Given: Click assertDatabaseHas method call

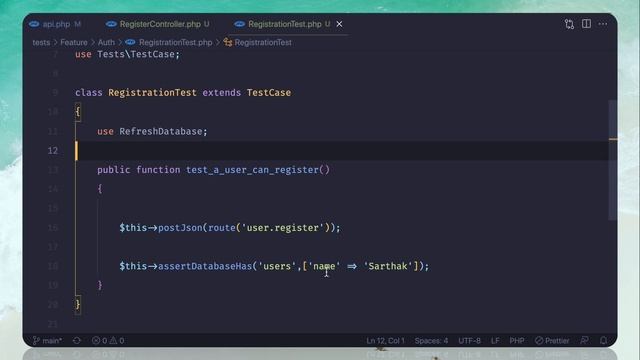Looking at the screenshot, I should click(205, 266).
